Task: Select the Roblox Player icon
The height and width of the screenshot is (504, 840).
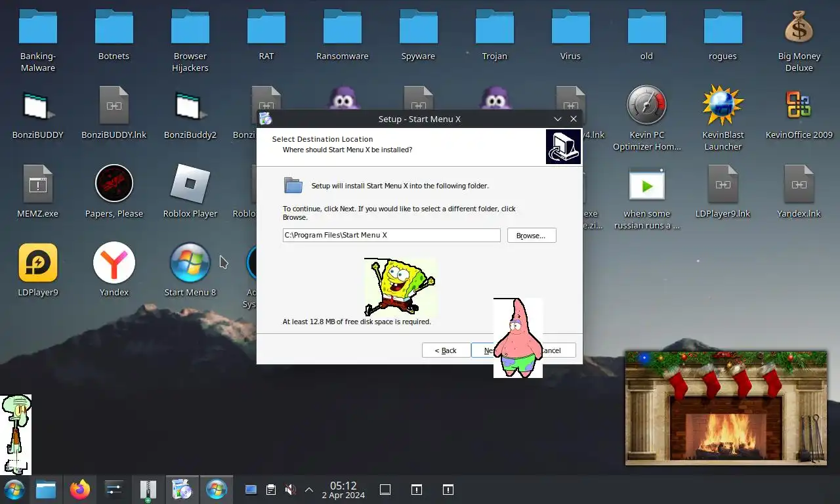Action: click(190, 192)
